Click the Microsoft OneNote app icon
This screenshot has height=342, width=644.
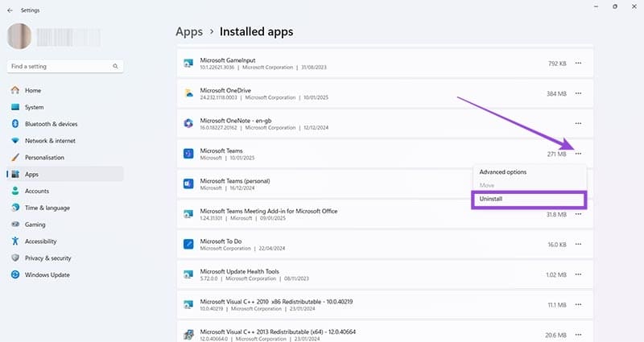[x=188, y=123]
